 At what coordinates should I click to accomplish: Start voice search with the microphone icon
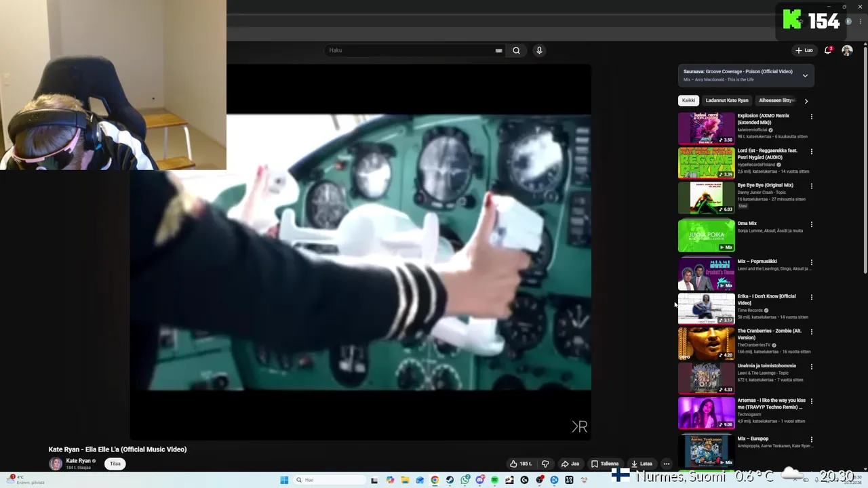(x=539, y=50)
